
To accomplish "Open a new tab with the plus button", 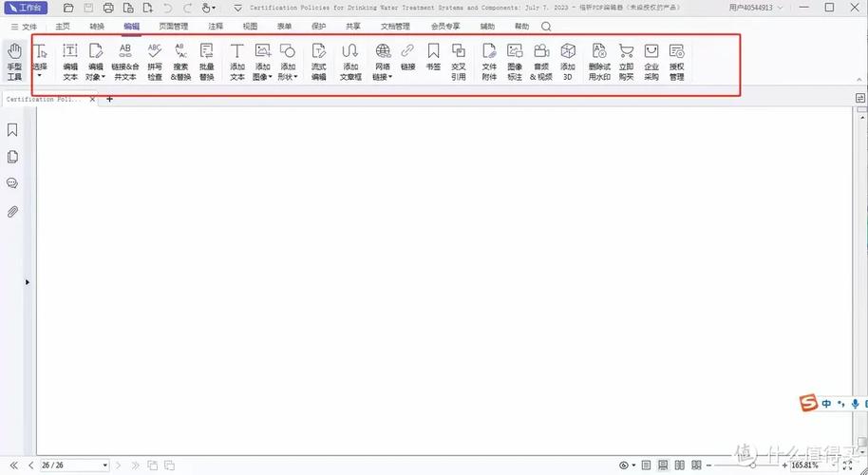I will (109, 99).
